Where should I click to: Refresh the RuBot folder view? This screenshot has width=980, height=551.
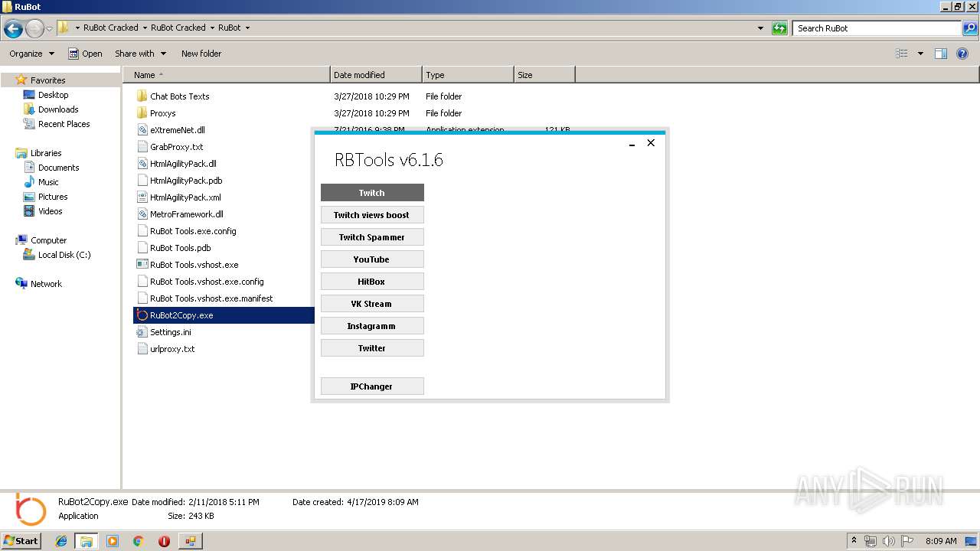pos(779,28)
